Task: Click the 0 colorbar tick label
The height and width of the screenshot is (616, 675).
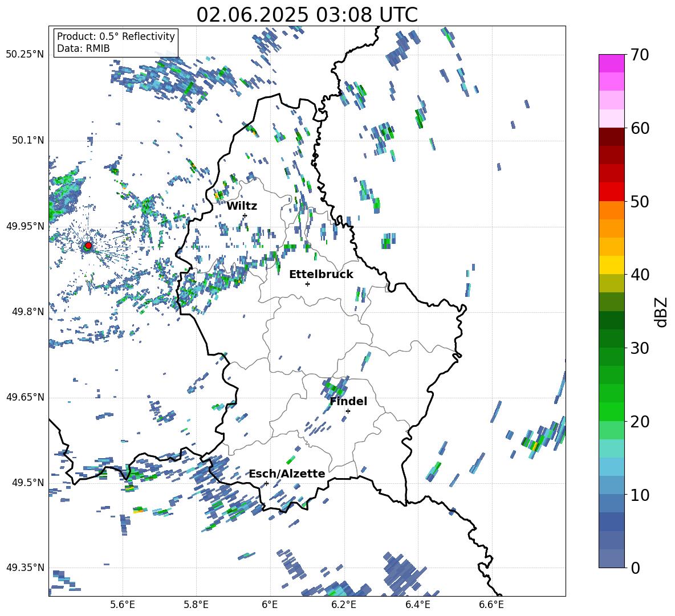Action: tap(635, 568)
